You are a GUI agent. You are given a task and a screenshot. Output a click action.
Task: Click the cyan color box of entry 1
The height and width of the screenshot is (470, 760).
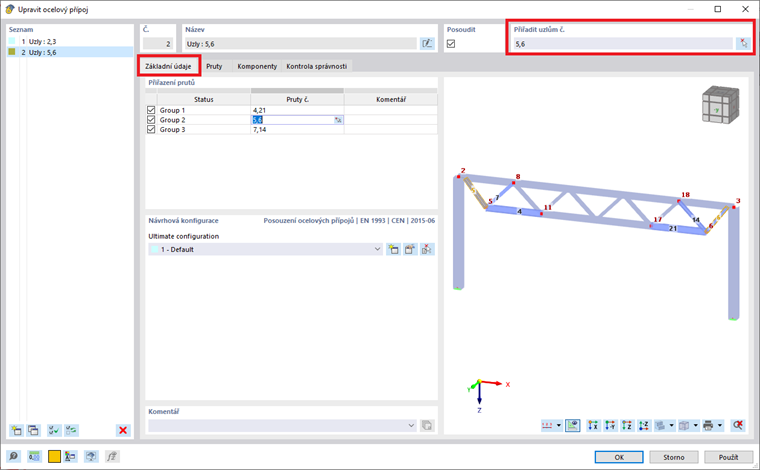click(12, 42)
